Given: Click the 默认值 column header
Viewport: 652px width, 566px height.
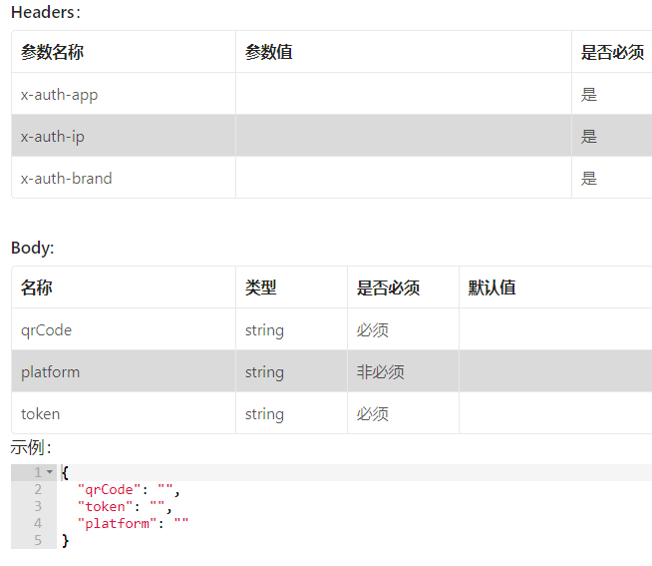Looking at the screenshot, I should click(x=492, y=288).
